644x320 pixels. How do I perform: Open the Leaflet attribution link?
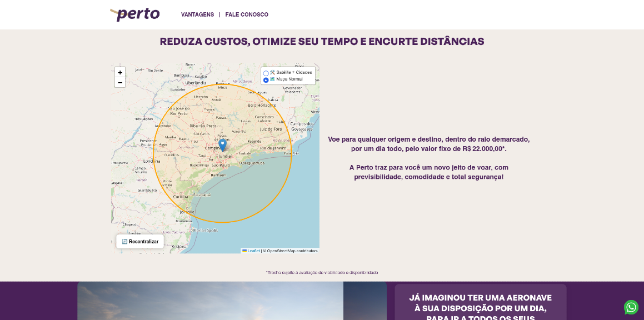(x=251, y=251)
